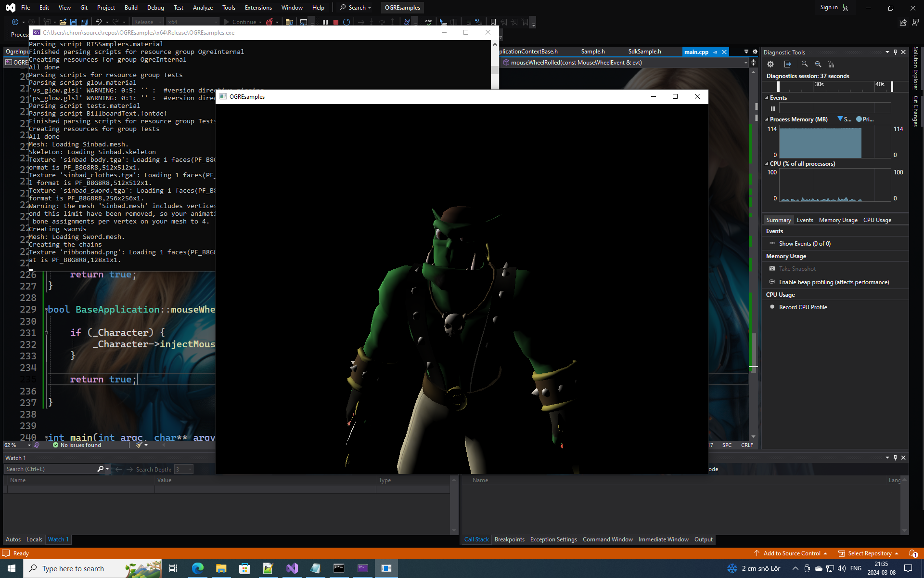
Task: Collapse the Process Memory (MB) graph section
Action: (x=767, y=119)
